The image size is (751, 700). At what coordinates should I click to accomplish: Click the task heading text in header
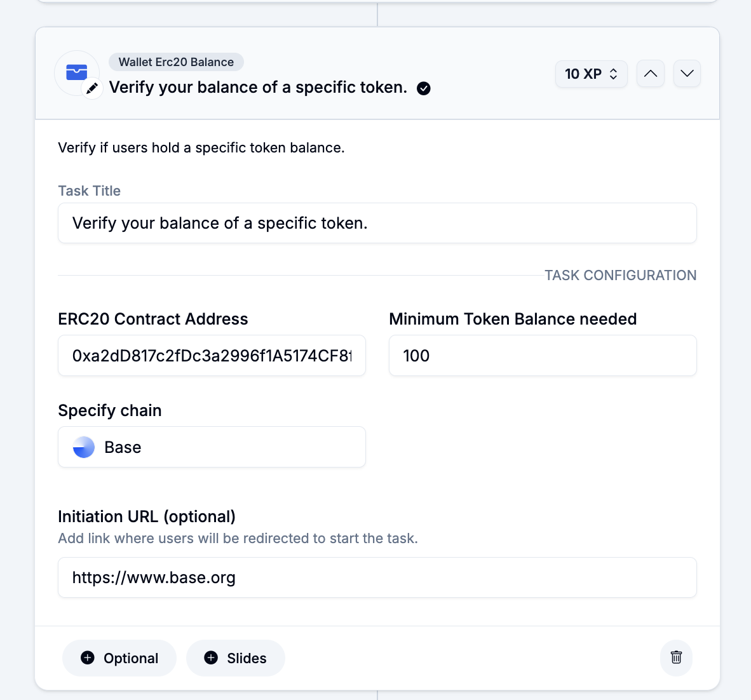tap(258, 88)
